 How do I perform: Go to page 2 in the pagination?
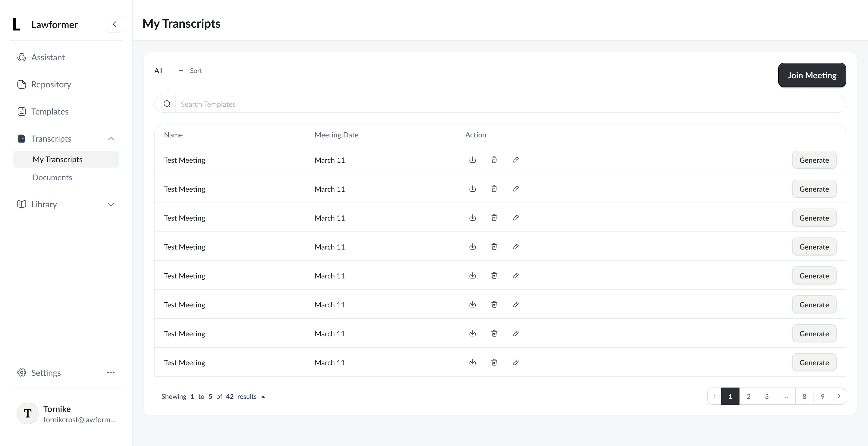click(748, 397)
